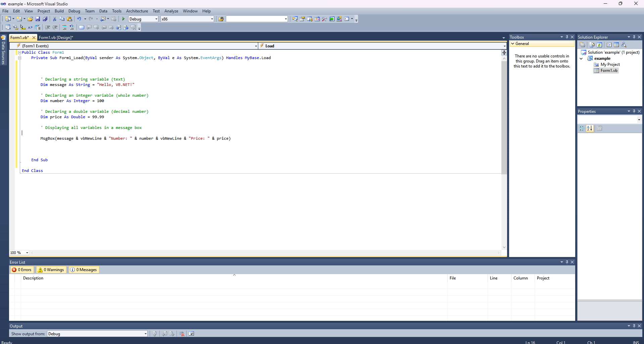Click the 0 Errors filter button

coord(21,269)
